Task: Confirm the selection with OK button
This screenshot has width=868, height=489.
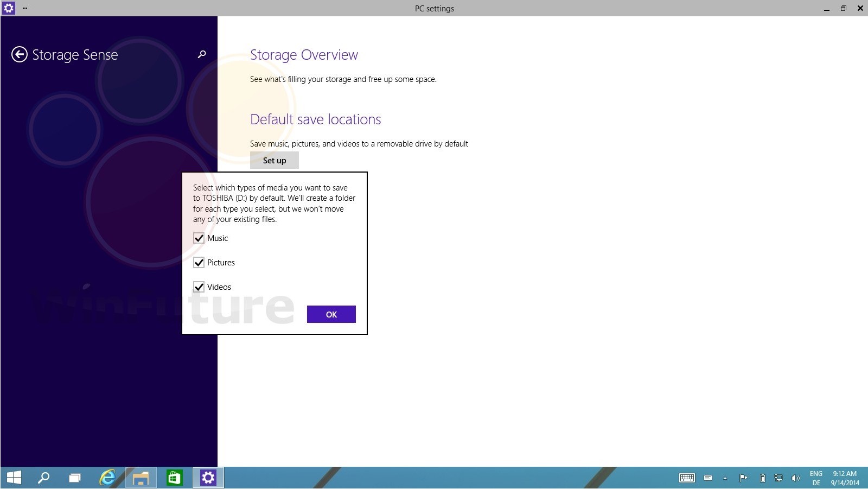Action: pyautogui.click(x=331, y=314)
